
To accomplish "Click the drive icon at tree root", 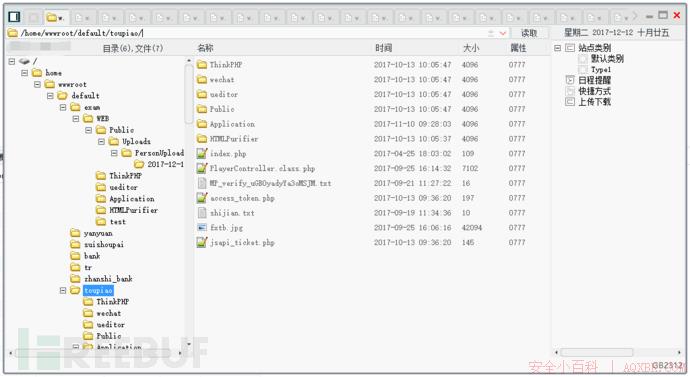I will pyautogui.click(x=24, y=61).
